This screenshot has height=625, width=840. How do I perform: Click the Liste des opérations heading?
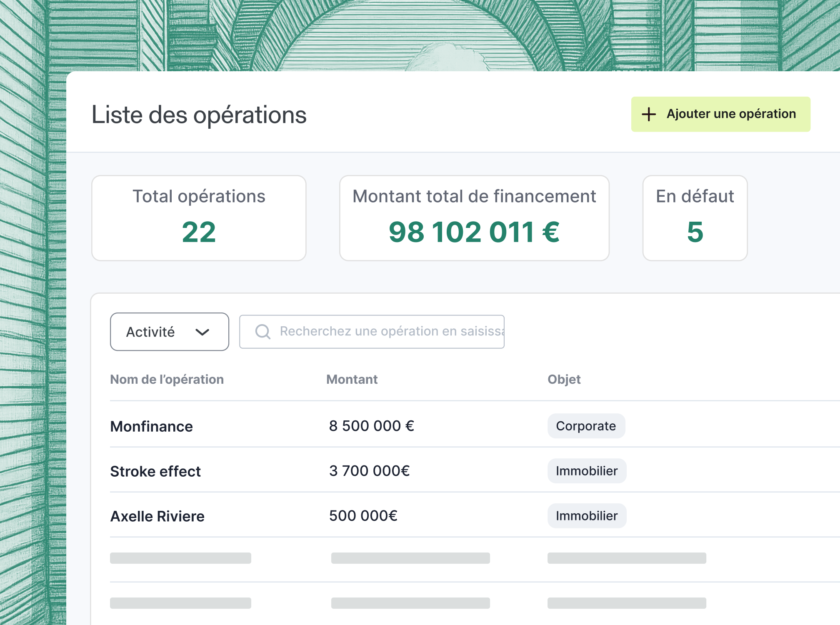point(199,115)
